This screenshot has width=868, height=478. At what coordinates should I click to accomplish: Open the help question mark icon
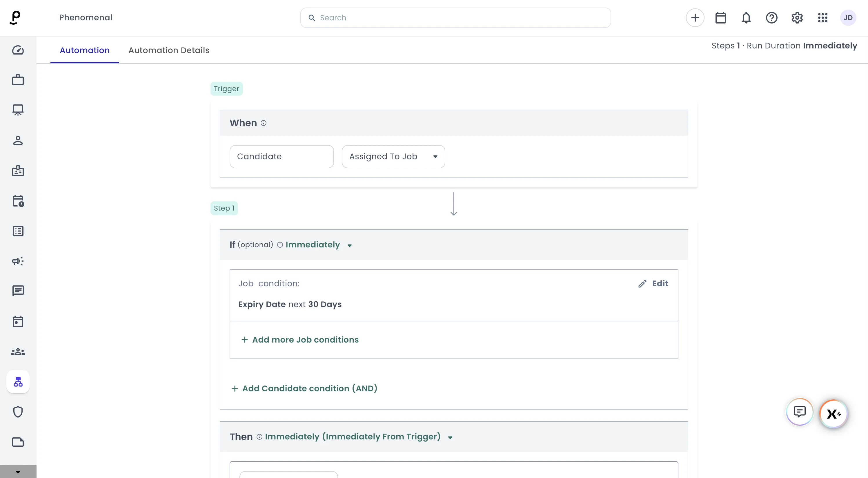point(772,17)
